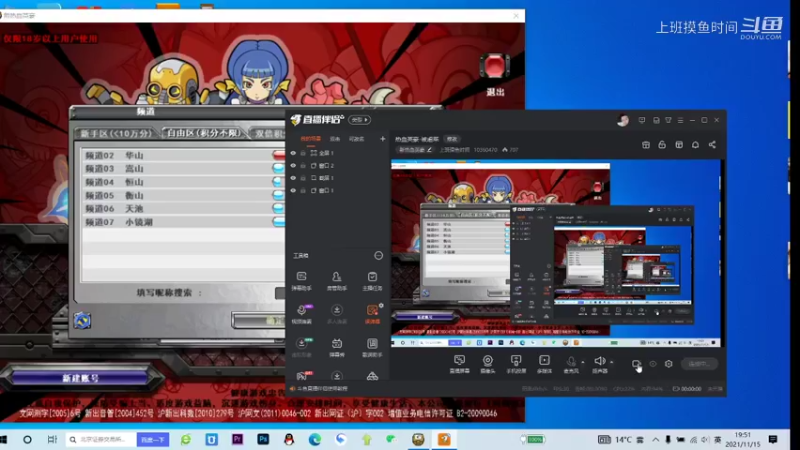Toggle visibility of 窗口 2 source
Viewport: 800px width, 450px height.
point(293,165)
